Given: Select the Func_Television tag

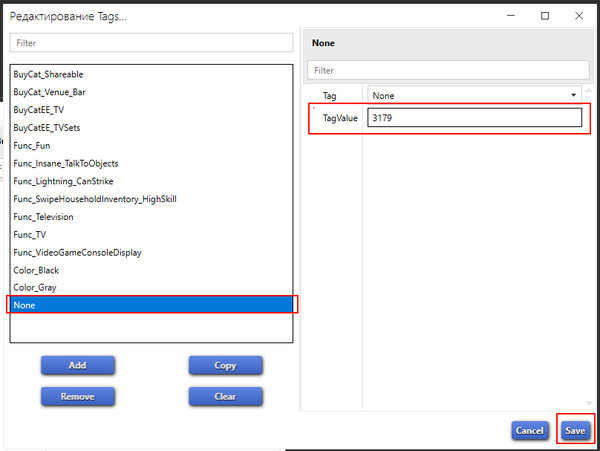Looking at the screenshot, I should 43,217.
